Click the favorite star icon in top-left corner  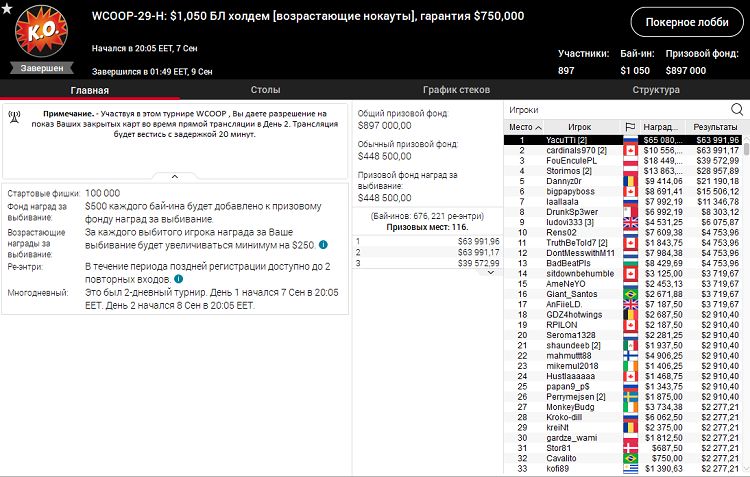click(7, 9)
